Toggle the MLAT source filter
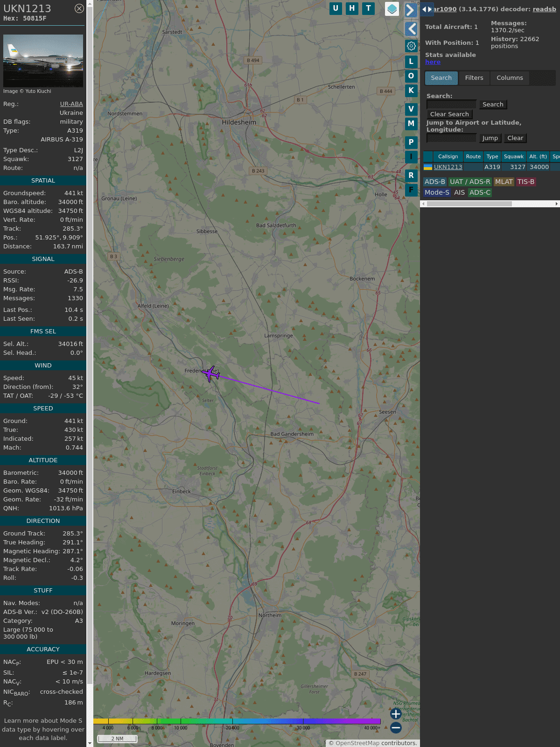Image resolution: width=560 pixels, height=747 pixels. [504, 182]
